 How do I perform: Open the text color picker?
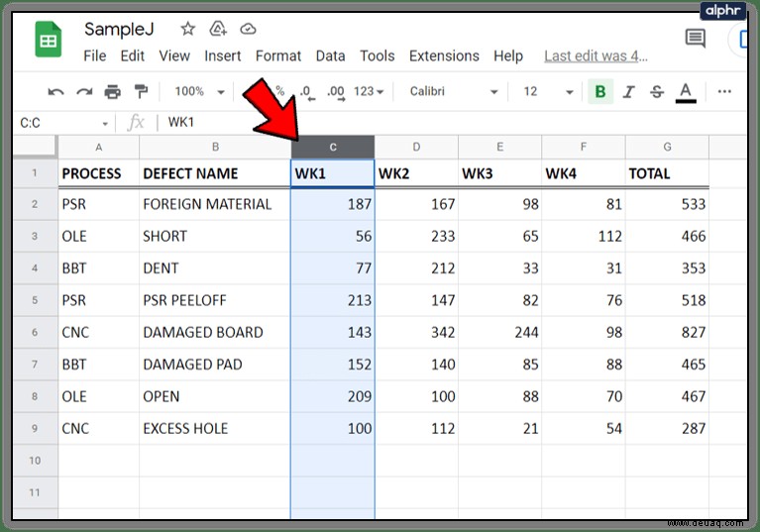click(x=686, y=92)
